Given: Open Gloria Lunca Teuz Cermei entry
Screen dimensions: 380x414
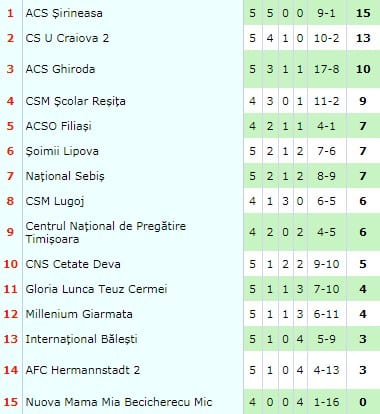Looking at the screenshot, I should 96,289.
